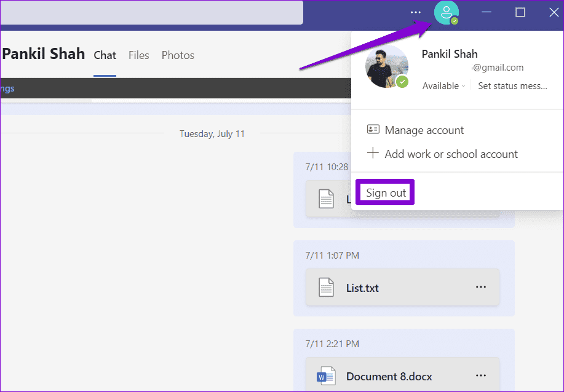Click the Pankil Shah profile photo
Image resolution: width=564 pixels, height=392 pixels.
coord(386,66)
